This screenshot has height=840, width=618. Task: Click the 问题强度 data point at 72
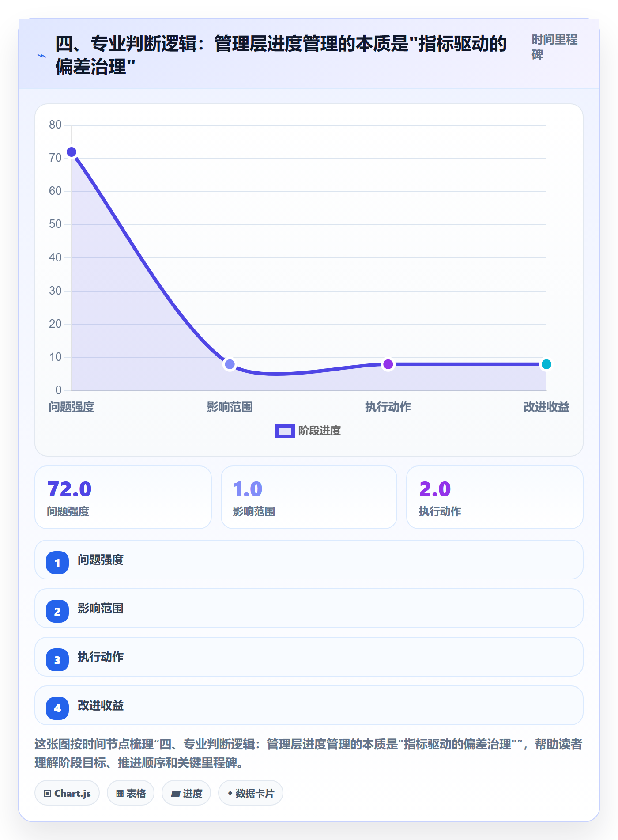pyautogui.click(x=72, y=152)
